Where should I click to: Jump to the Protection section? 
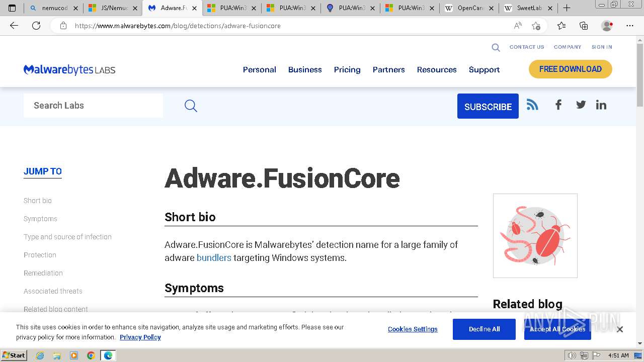pyautogui.click(x=40, y=255)
